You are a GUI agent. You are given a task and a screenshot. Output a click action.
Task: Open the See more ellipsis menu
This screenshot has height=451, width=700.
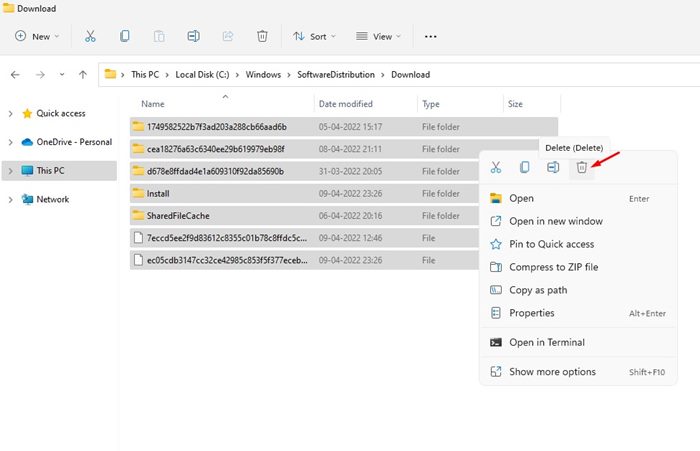tap(431, 36)
